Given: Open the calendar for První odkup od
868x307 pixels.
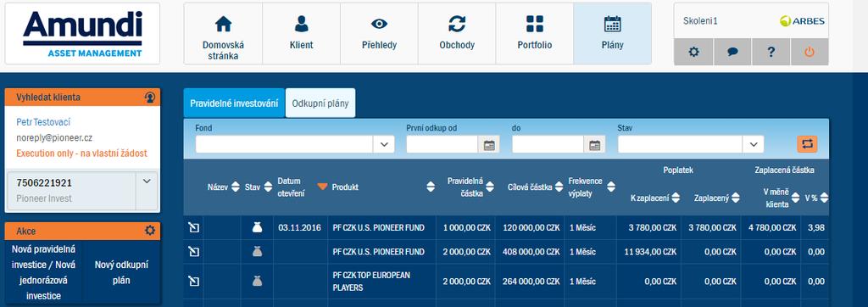Looking at the screenshot, I should [489, 145].
